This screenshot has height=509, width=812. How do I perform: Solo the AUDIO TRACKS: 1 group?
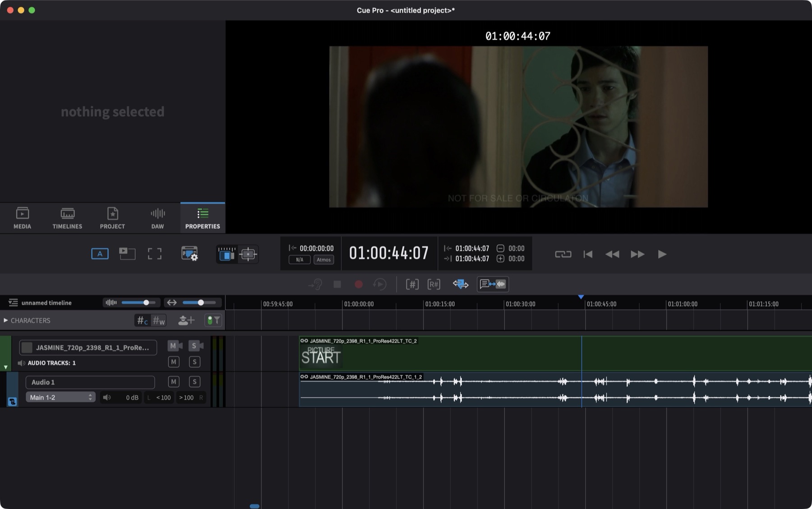click(194, 362)
